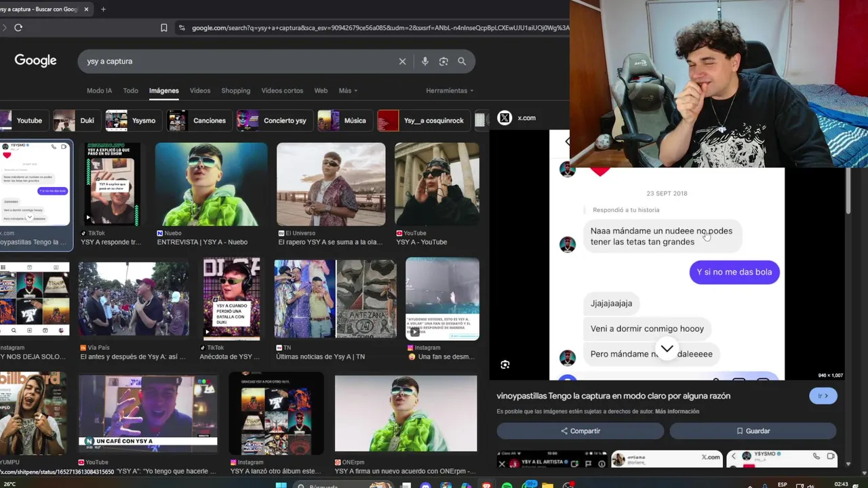868x488 pixels.
Task: Click the preview panel vertical scrollbar
Action: (848, 190)
